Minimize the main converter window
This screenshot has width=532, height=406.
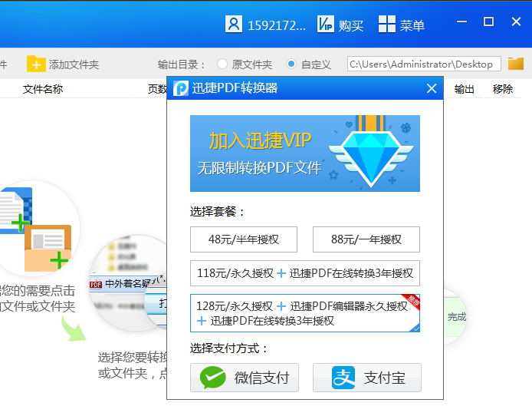(x=461, y=21)
